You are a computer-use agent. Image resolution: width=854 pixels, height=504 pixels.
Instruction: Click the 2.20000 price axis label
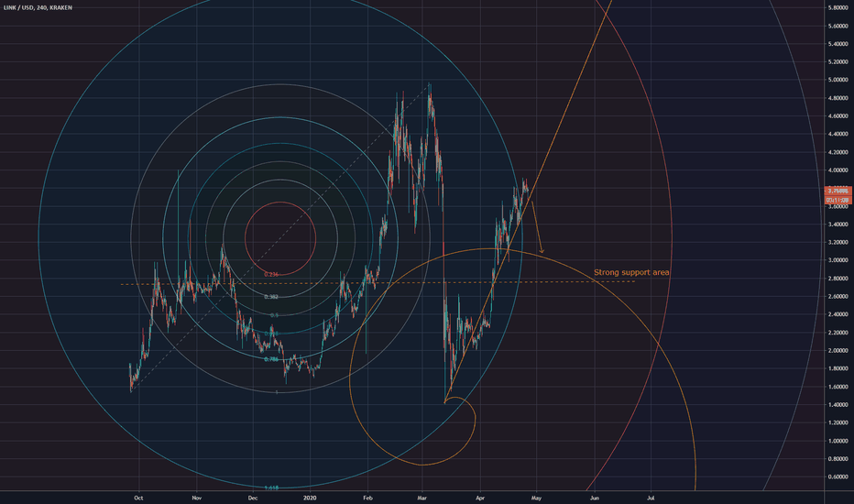pyautogui.click(x=838, y=333)
